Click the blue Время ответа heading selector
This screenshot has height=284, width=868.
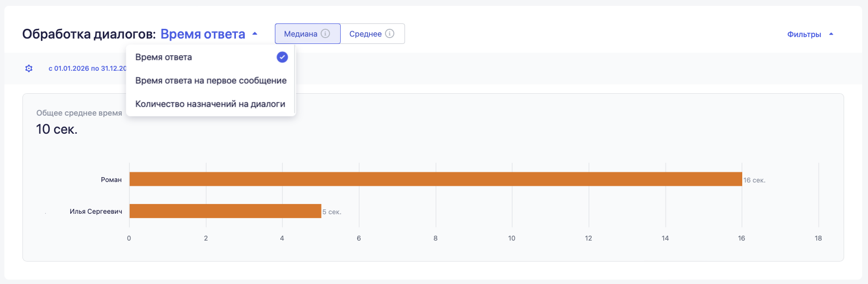203,34
